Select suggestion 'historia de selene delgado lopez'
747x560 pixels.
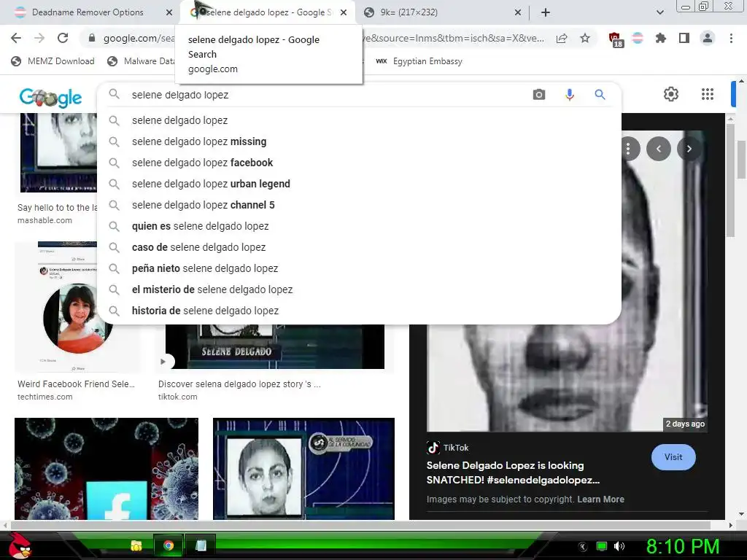[x=359, y=311]
